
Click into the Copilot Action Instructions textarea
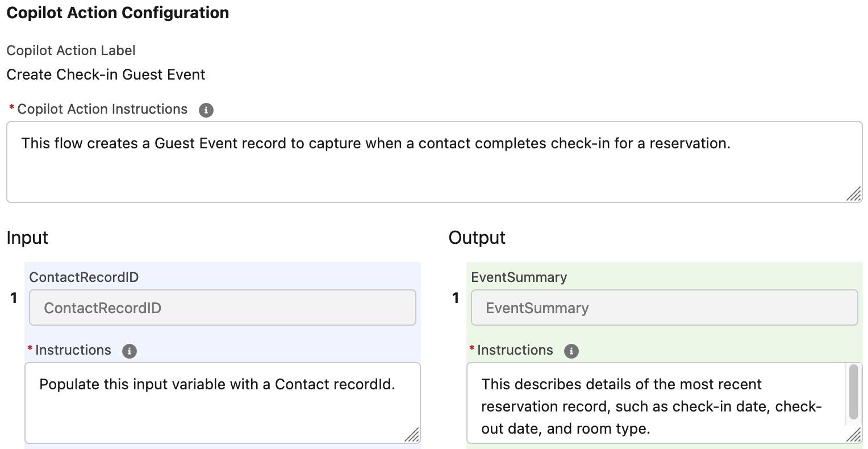pos(435,162)
